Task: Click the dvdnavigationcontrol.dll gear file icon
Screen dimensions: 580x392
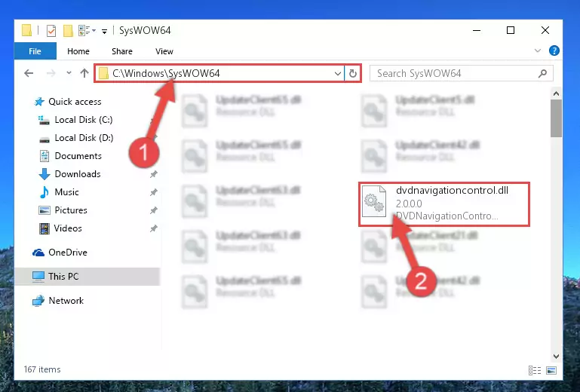Action: [374, 201]
